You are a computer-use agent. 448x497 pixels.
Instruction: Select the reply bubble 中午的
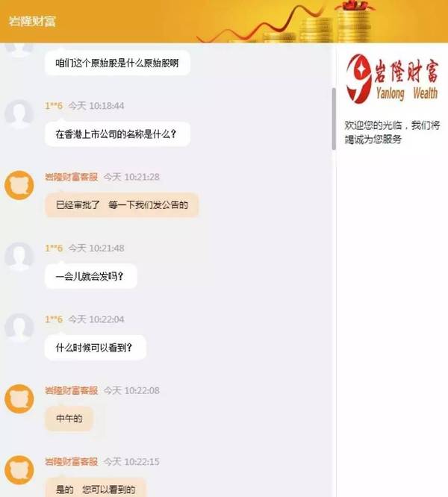69,419
